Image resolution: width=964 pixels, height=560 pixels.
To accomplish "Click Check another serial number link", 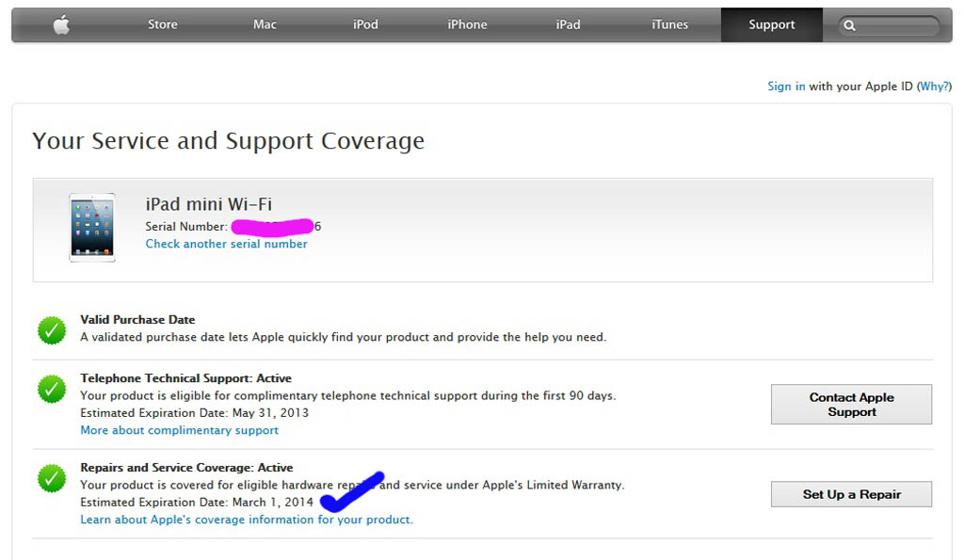I will click(226, 244).
